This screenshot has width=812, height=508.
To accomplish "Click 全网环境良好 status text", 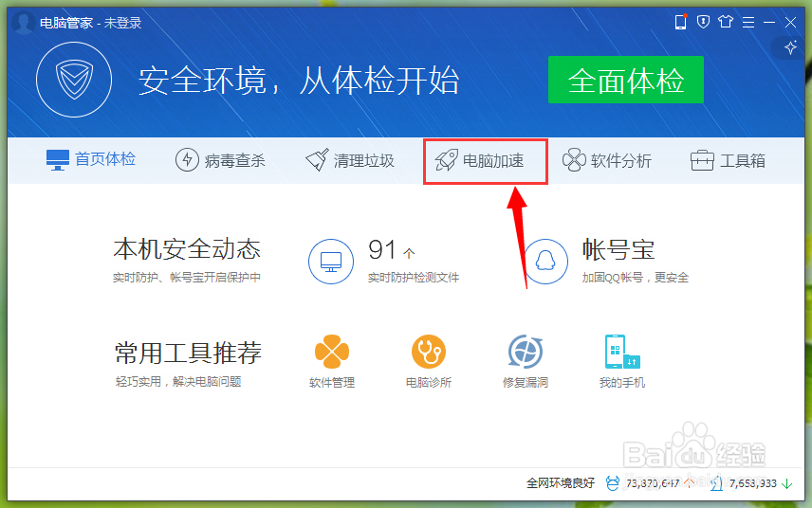I will [x=561, y=483].
